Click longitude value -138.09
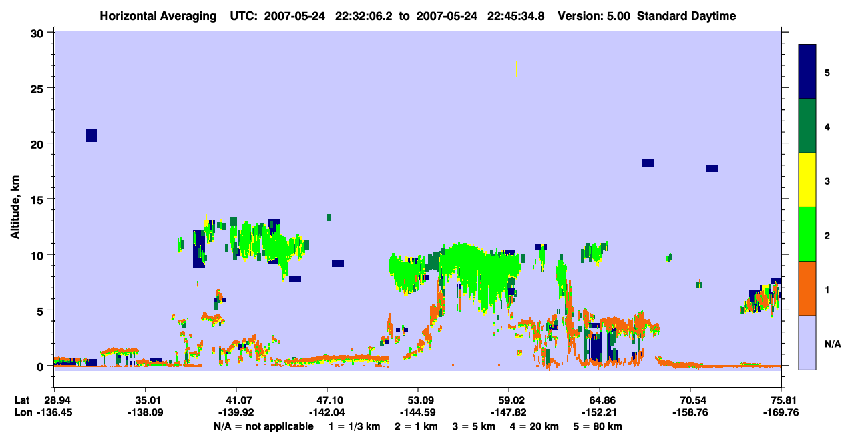This screenshot has height=445, width=868. (145, 412)
